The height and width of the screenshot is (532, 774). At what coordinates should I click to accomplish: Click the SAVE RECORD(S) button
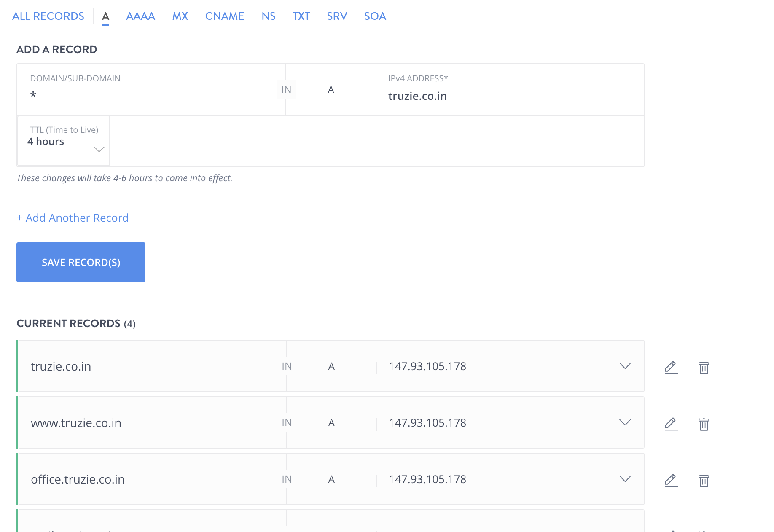point(81,262)
